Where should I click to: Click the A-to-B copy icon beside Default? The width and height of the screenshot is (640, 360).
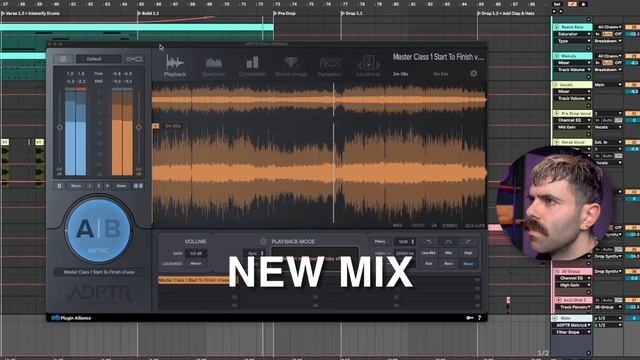pyautogui.click(x=134, y=59)
